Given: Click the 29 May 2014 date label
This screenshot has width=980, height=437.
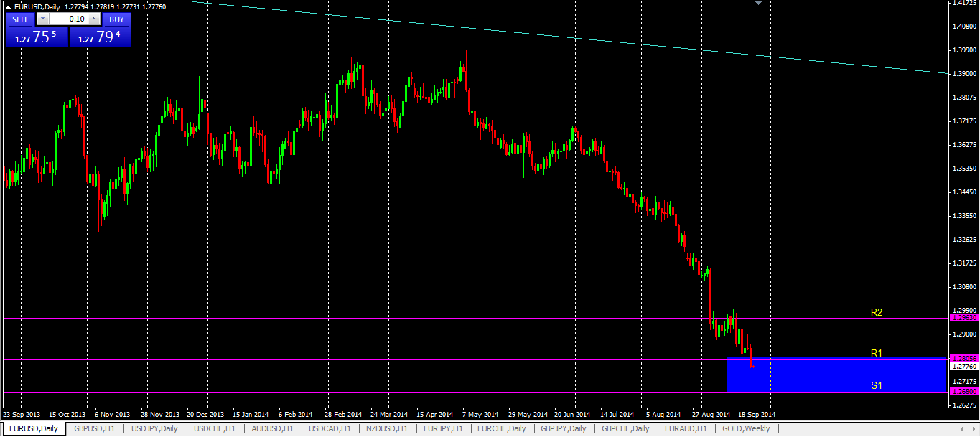Looking at the screenshot, I should coord(526,414).
